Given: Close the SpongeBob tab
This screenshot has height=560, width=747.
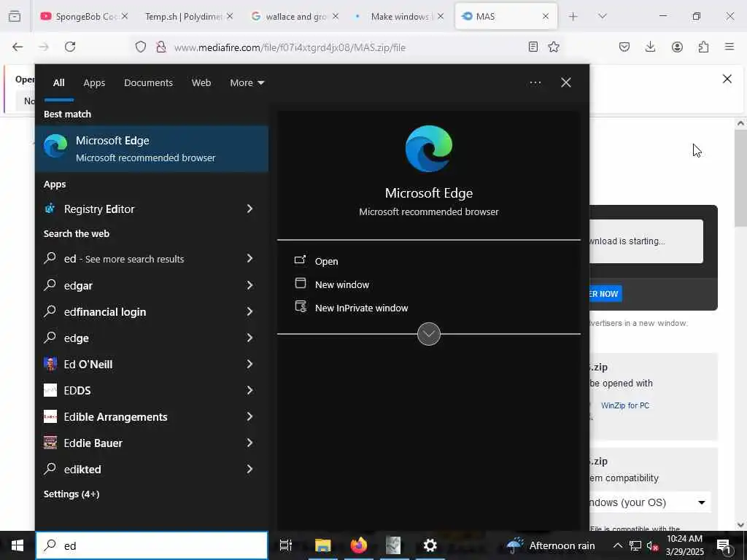Looking at the screenshot, I should coord(124,16).
